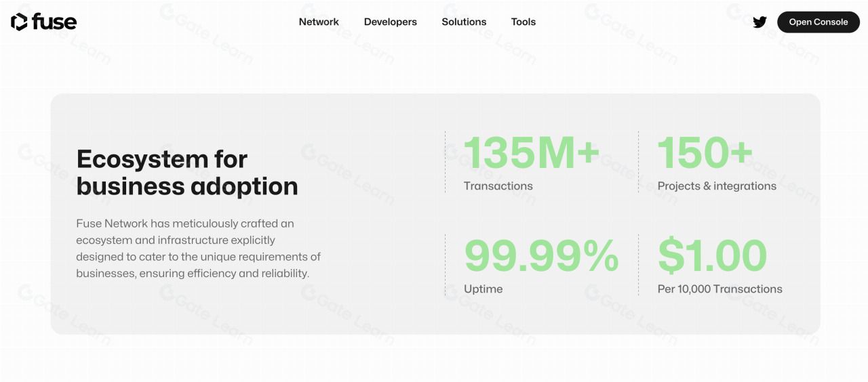Screen dimensions: 868x382
Task: Click the "Ecosystem for business adoption" heading
Action: [187, 172]
